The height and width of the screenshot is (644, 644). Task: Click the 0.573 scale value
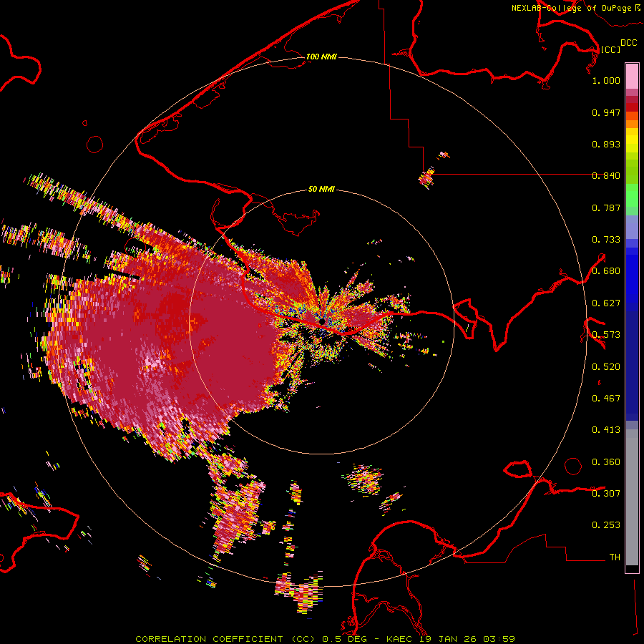(606, 335)
